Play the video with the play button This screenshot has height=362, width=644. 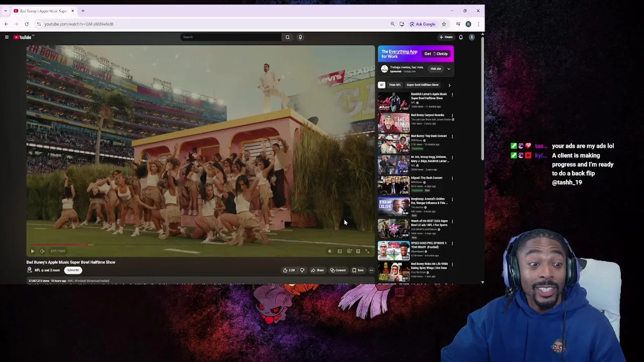pos(32,251)
